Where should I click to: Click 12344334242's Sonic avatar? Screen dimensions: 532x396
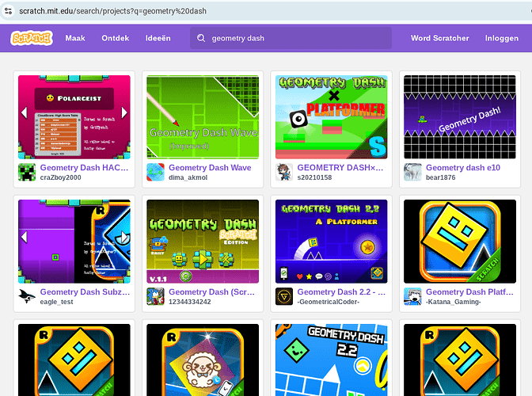tap(155, 296)
